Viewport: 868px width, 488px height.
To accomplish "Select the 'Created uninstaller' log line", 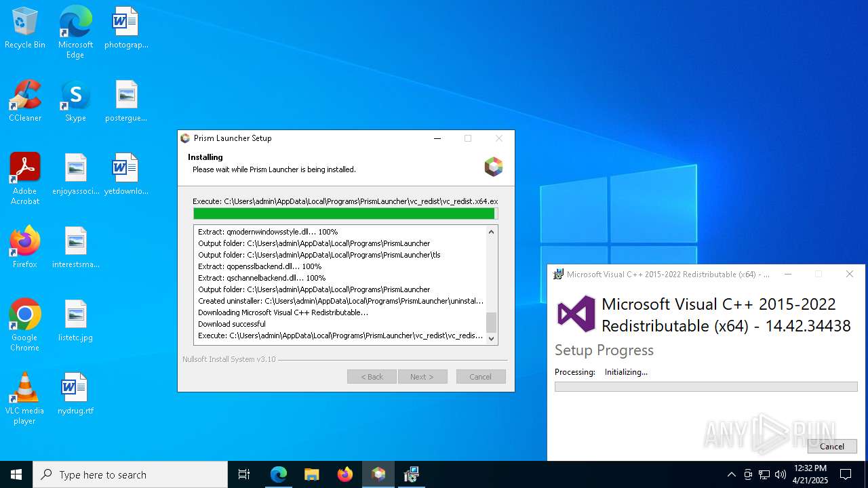I will pos(341,301).
